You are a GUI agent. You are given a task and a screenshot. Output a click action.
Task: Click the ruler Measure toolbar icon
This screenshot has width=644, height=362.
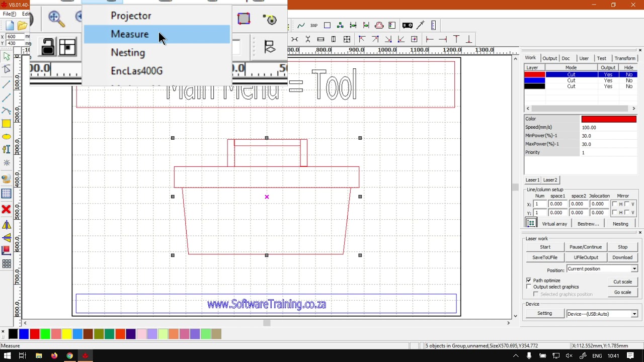(x=434, y=25)
